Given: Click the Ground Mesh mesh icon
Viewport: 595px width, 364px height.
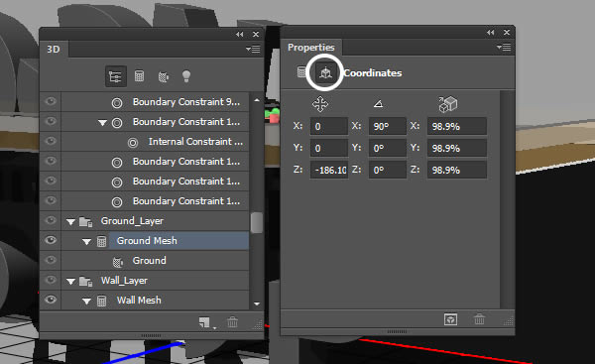Looking at the screenshot, I should point(101,241).
